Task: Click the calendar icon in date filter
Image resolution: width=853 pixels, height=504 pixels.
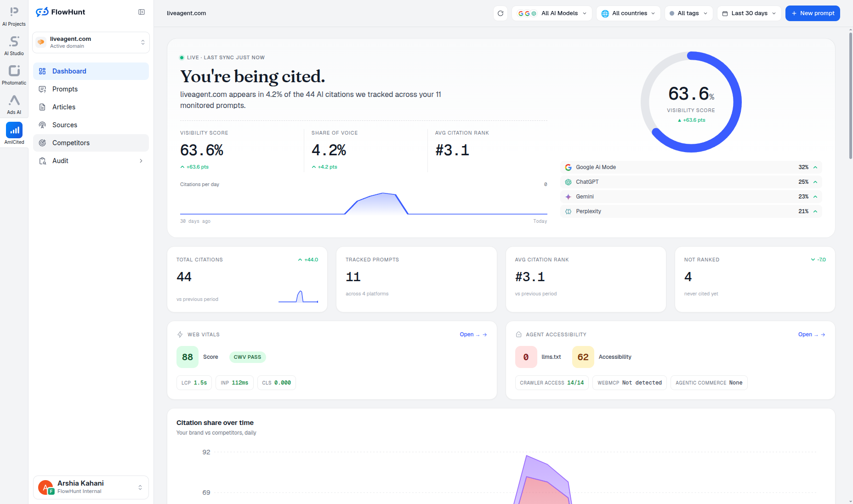Action: (725, 13)
